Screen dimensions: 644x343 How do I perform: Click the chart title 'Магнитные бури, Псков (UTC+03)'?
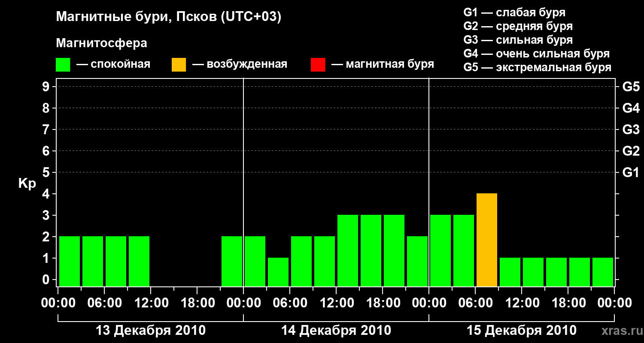169,17
